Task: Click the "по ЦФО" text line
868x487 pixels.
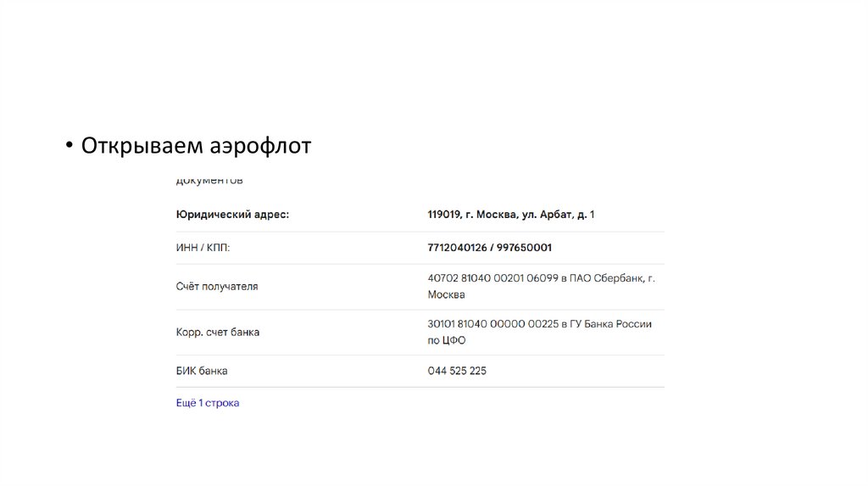Action: [x=447, y=340]
